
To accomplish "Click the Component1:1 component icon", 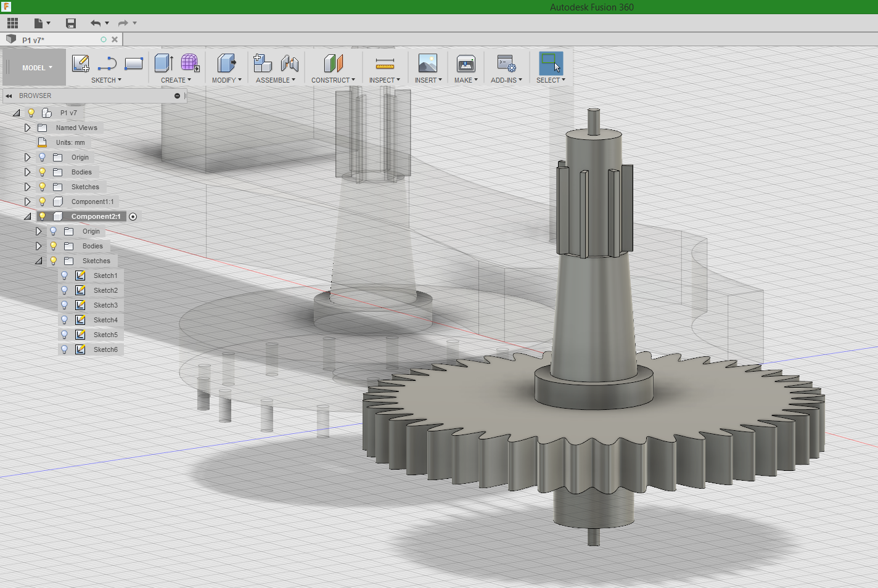I will (58, 202).
